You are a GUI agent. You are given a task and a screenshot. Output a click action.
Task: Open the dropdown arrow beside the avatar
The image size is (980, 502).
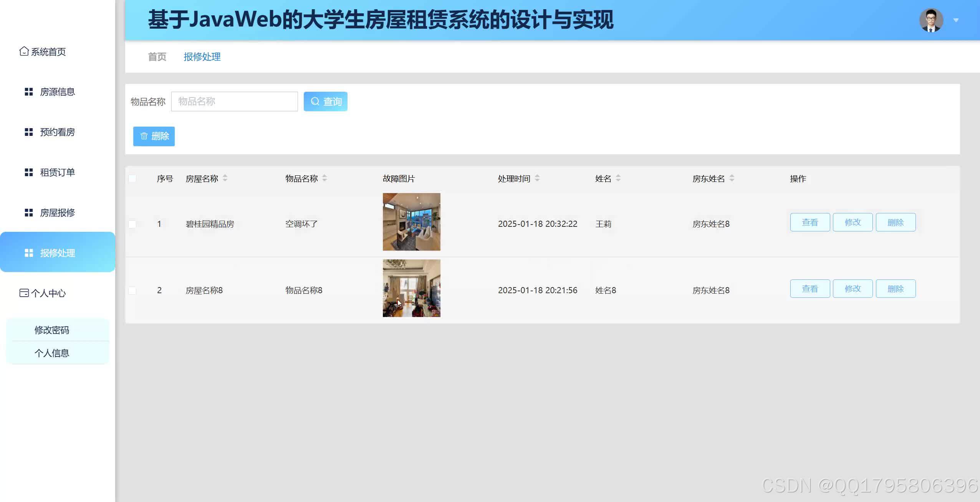tap(956, 20)
